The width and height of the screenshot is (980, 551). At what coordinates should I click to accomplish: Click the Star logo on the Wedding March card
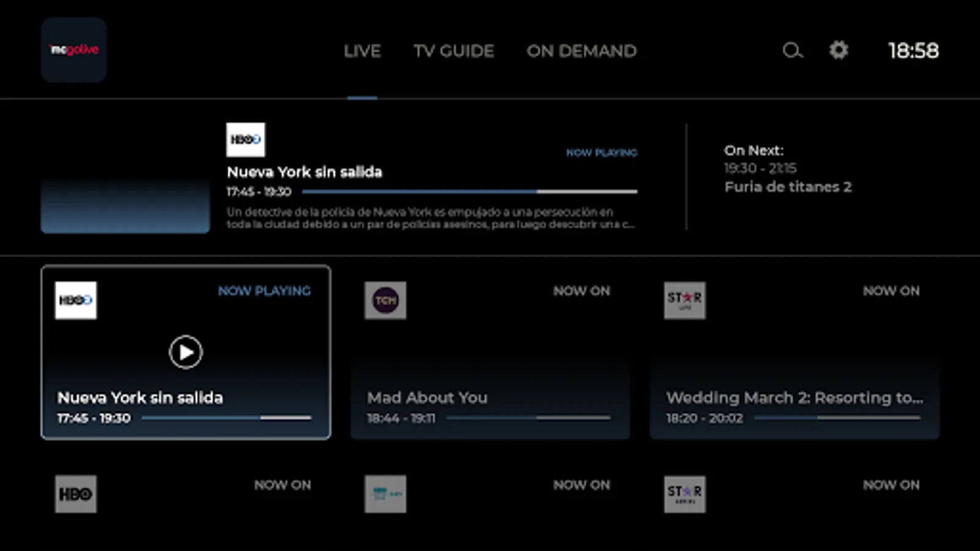pos(685,300)
